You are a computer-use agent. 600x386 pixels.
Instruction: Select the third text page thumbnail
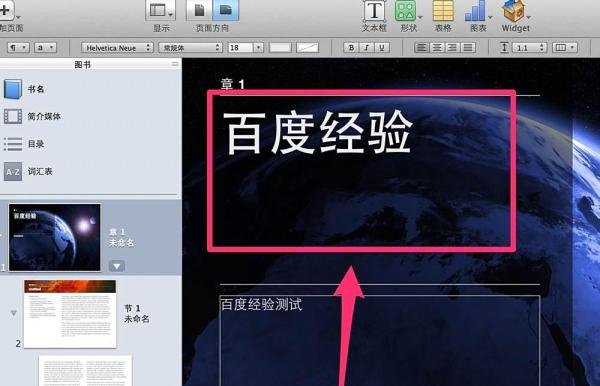pos(85,371)
